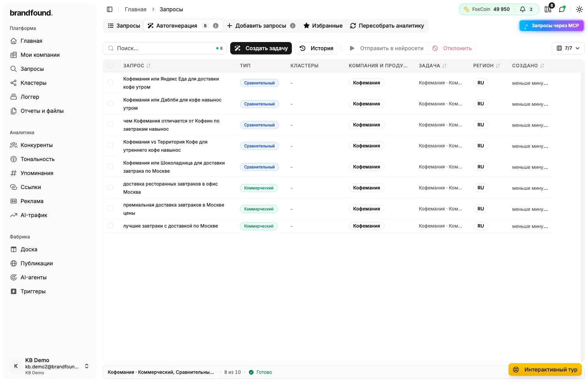The image size is (588, 382).
Task: Click Коммерческий tag in 'лучшие завтраки' row
Action: tap(259, 226)
